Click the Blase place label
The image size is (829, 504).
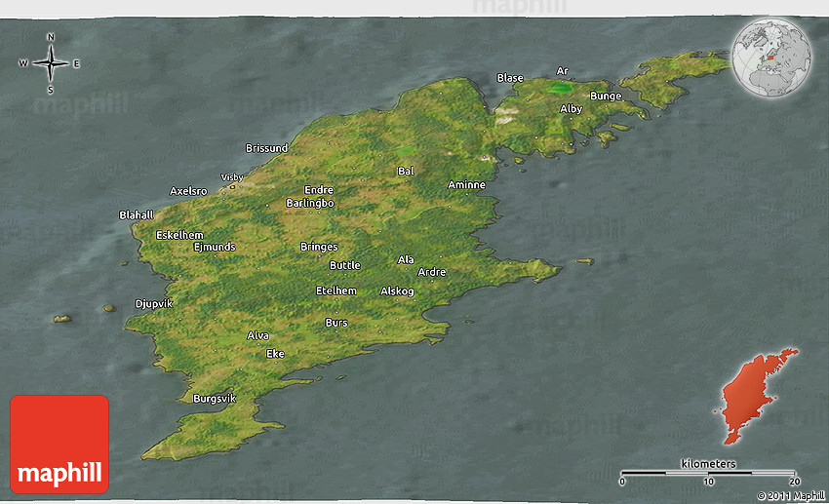510,78
